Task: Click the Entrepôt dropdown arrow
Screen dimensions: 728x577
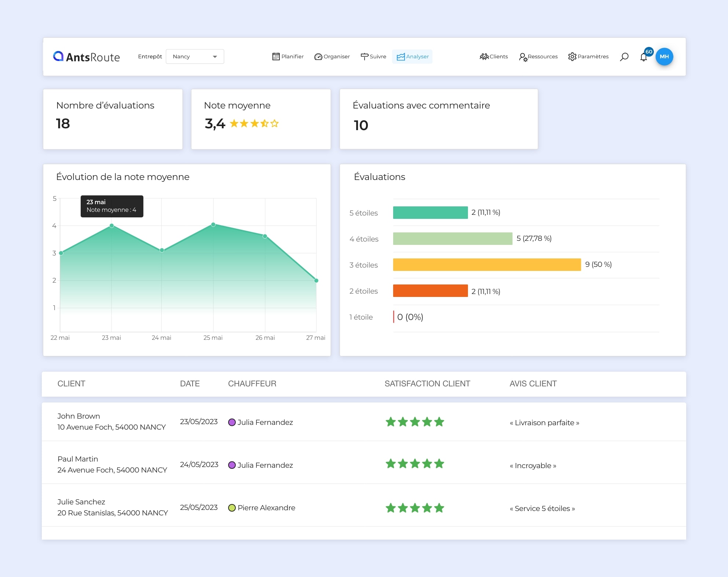Action: coord(215,57)
